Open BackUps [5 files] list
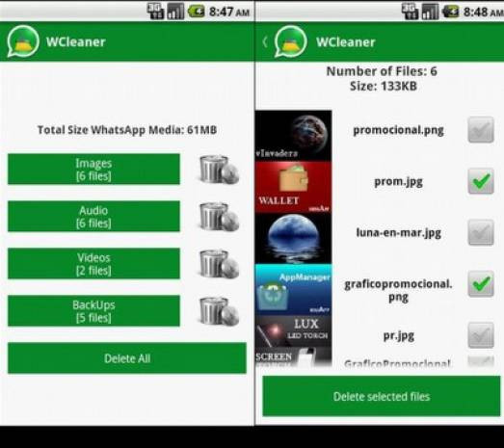 (93, 311)
